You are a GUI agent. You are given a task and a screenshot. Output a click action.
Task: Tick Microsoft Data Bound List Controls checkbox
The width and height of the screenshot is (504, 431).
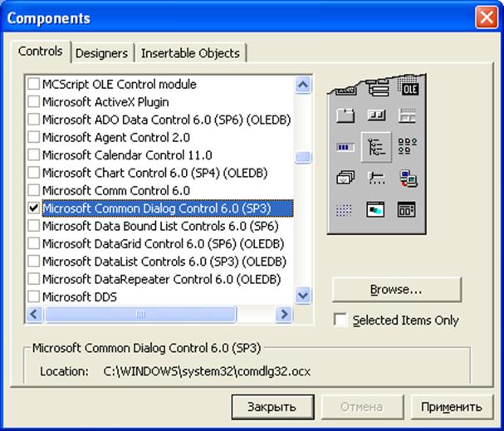[x=33, y=226]
